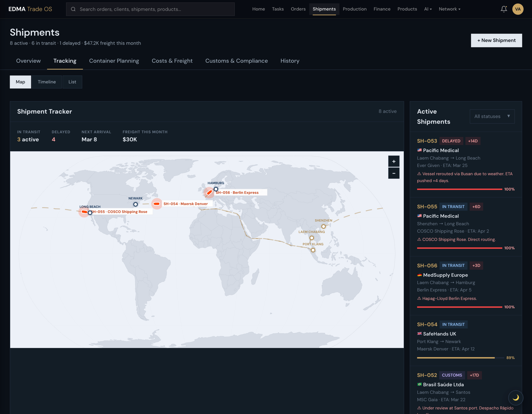Click the +17D delay badge
Viewport: 532px width, 414px height.
click(474, 375)
